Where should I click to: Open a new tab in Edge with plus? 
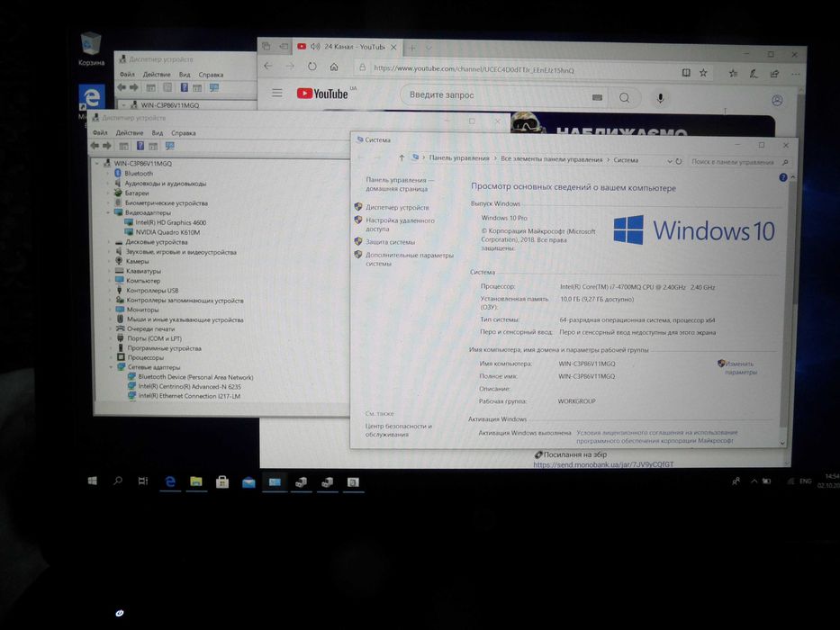pos(412,48)
